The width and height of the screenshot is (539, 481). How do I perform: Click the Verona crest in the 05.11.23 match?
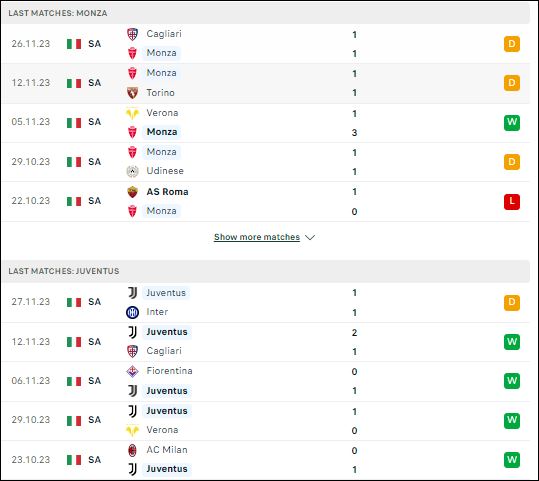point(132,113)
